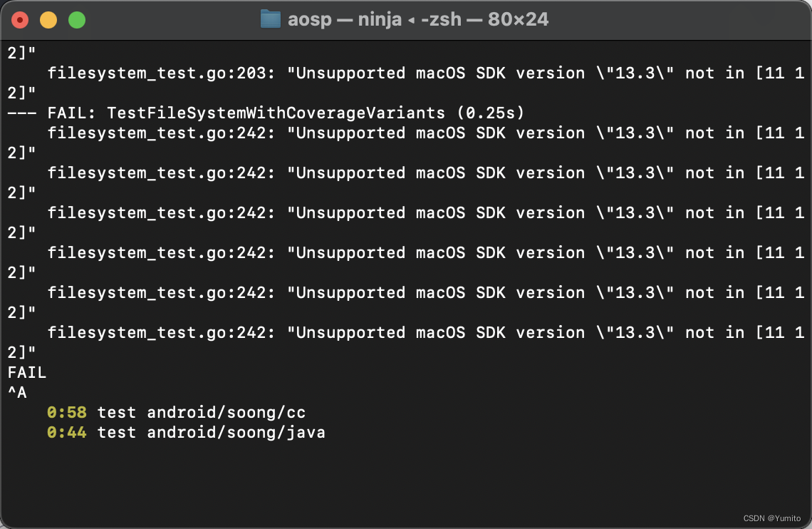Select the ^A control character output
This screenshot has width=812, height=529.
18,391
